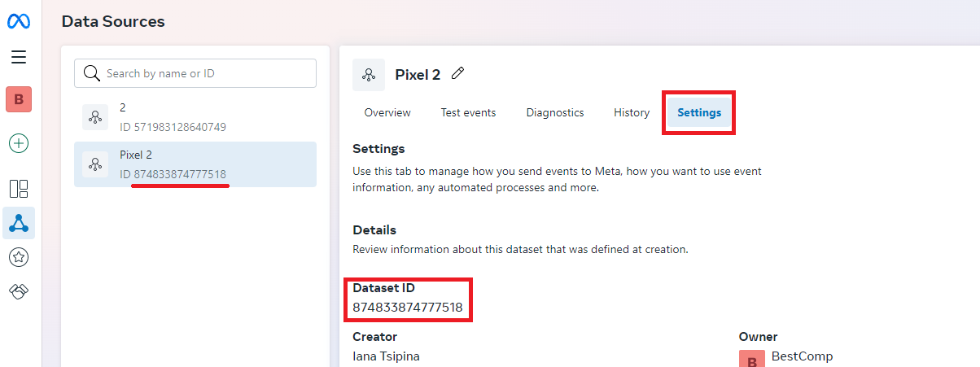The width and height of the screenshot is (980, 367).
Task: Click the pencil edit icon beside Pixel 2
Action: pos(458,73)
